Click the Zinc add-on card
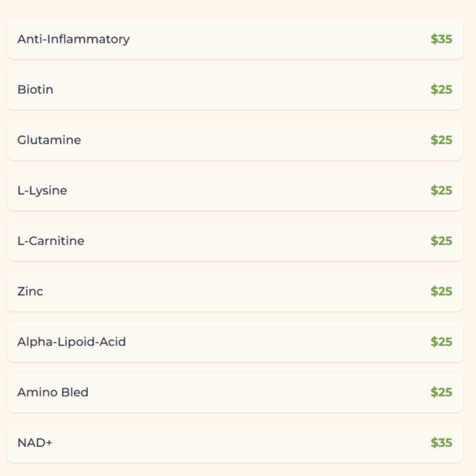This screenshot has height=476, width=476. click(235, 291)
